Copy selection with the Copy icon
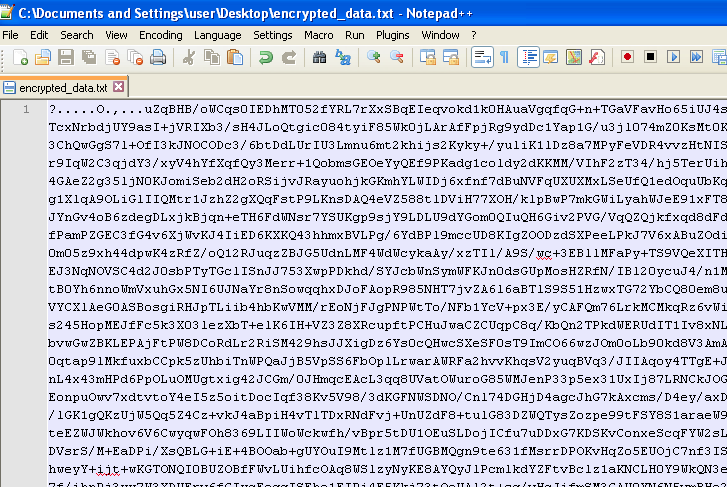727x487 pixels. click(x=212, y=58)
